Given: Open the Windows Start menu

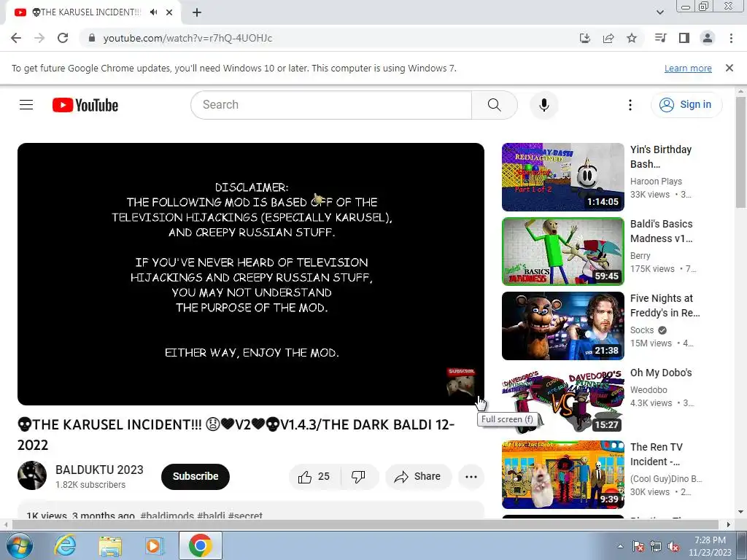Looking at the screenshot, I should 19,545.
